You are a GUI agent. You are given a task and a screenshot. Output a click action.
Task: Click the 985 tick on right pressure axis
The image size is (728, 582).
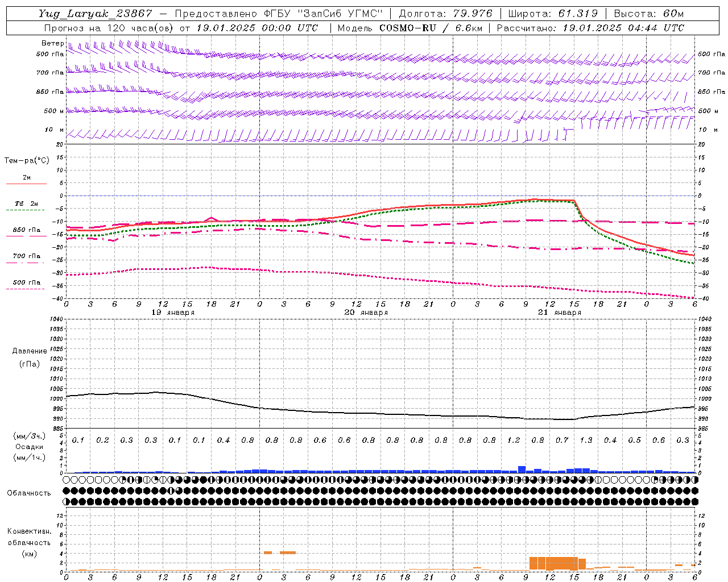coord(704,429)
